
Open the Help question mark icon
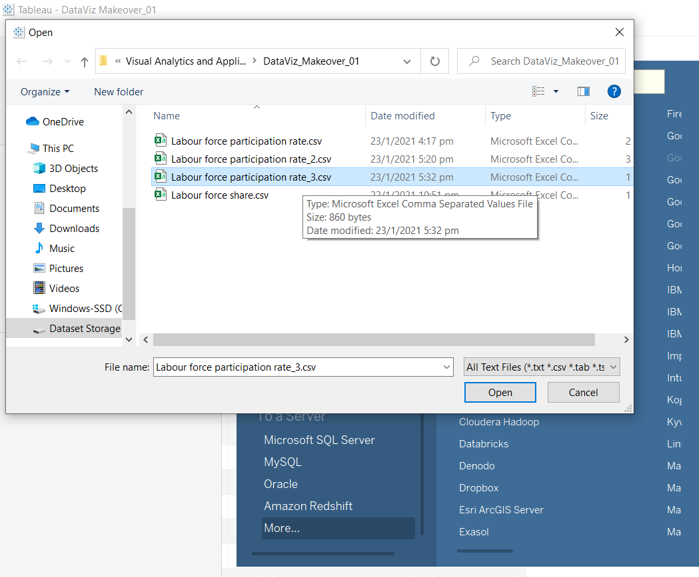614,92
